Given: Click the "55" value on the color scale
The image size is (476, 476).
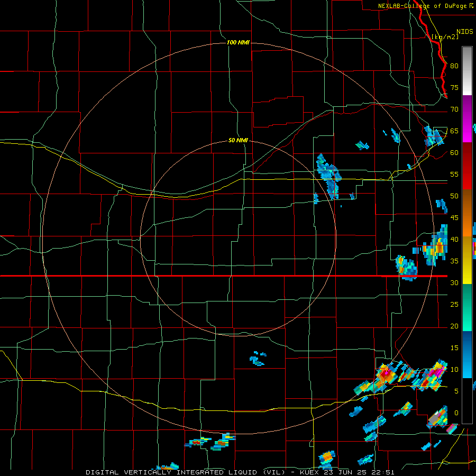Looking at the screenshot, I should pos(454,174).
